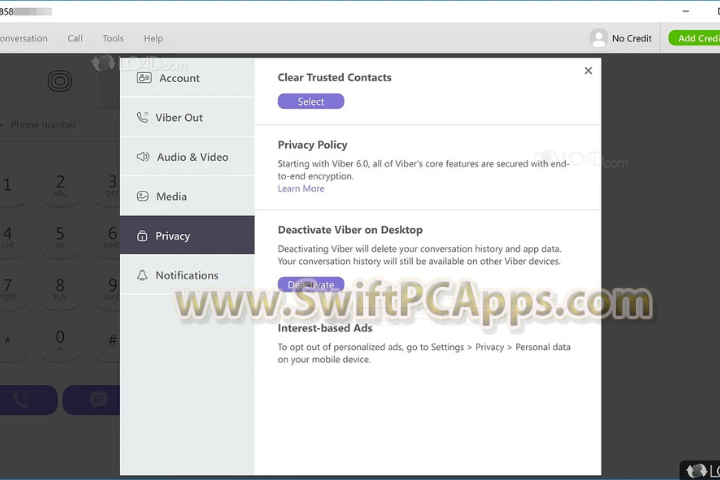The height and width of the screenshot is (480, 720).
Task: Minimize the Viber window
Action: (686, 11)
